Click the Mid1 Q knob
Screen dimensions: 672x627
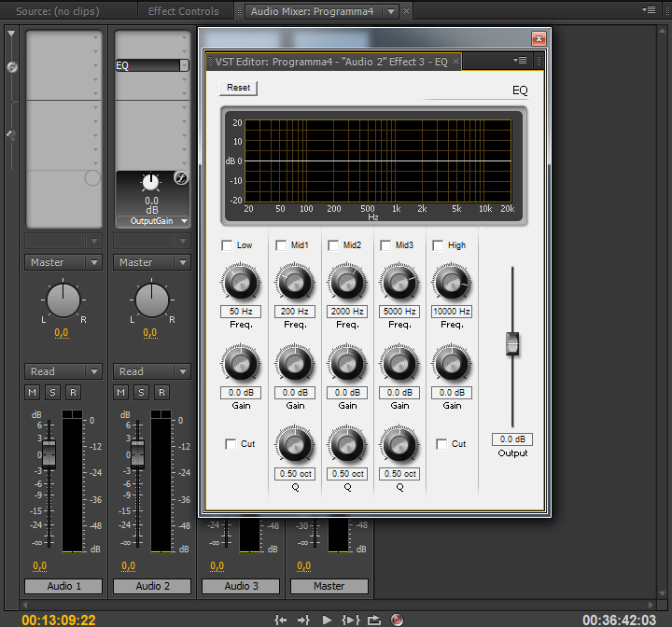[295, 445]
